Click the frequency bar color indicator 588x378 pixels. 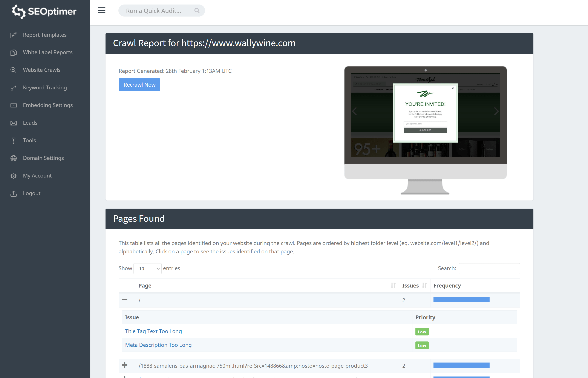(x=461, y=300)
